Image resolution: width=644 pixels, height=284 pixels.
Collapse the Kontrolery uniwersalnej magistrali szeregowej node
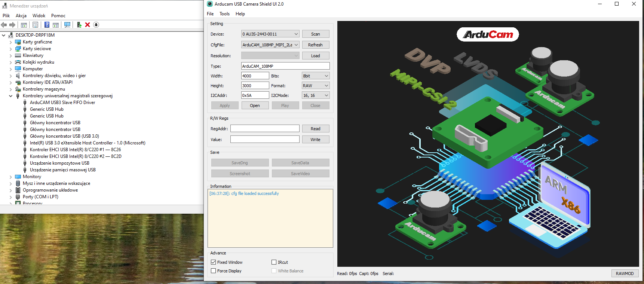click(x=10, y=96)
